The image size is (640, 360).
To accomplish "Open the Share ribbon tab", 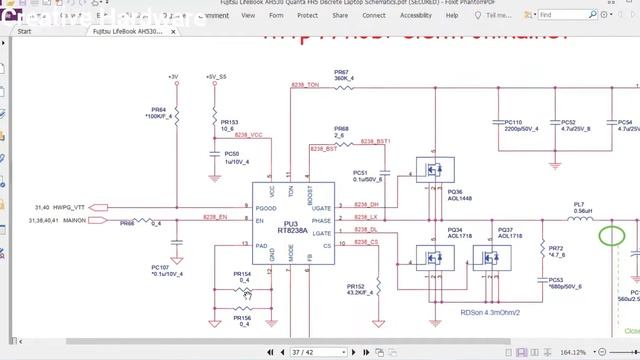I will tap(340, 16).
